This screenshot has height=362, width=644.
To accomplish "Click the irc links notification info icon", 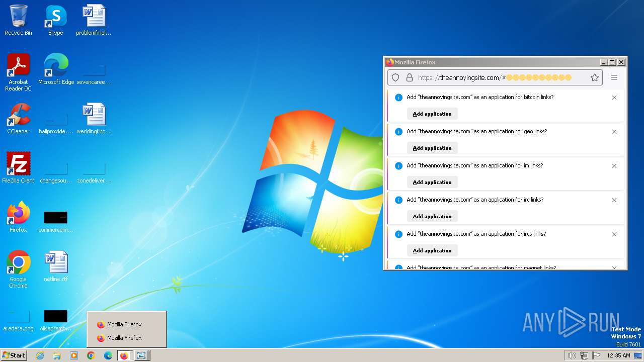I will (x=398, y=200).
